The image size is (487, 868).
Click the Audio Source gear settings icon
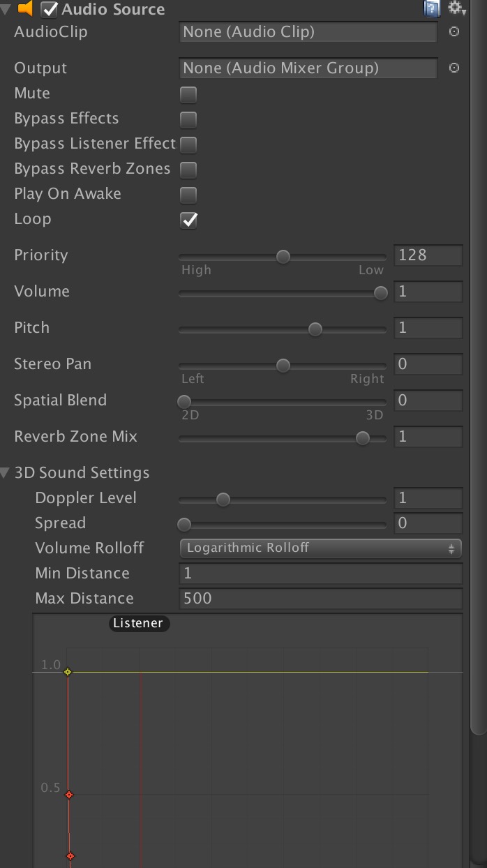456,8
